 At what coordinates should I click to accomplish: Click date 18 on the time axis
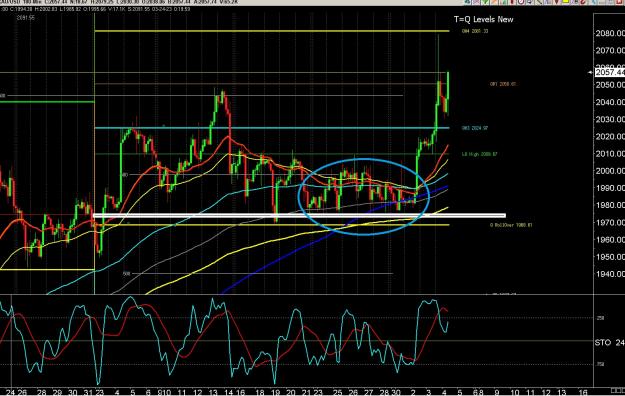pos(259,392)
